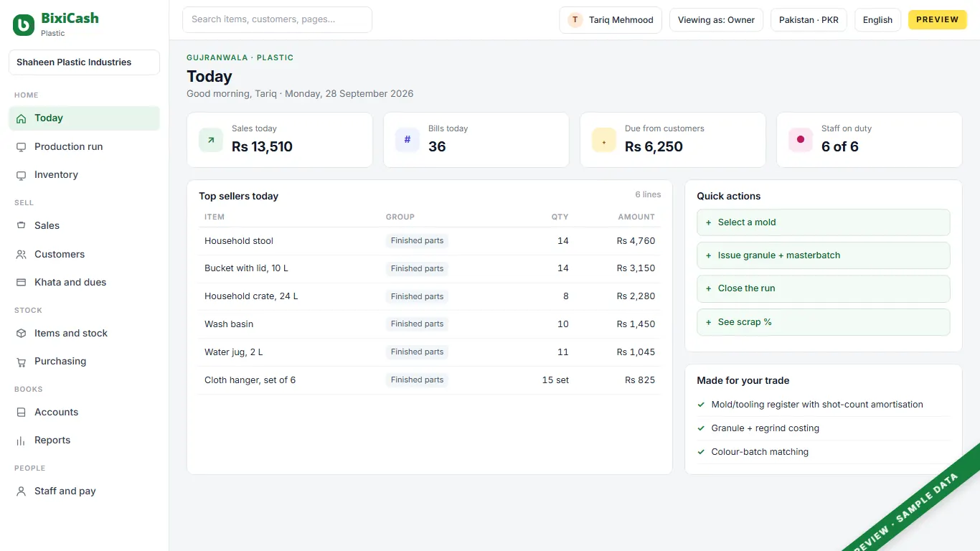Click the Household stool item row

(x=430, y=241)
